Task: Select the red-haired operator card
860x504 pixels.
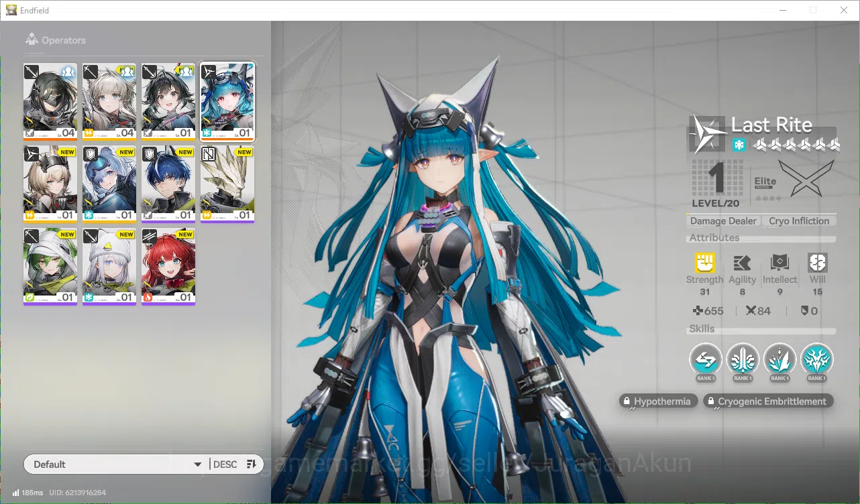Action: pos(168,267)
